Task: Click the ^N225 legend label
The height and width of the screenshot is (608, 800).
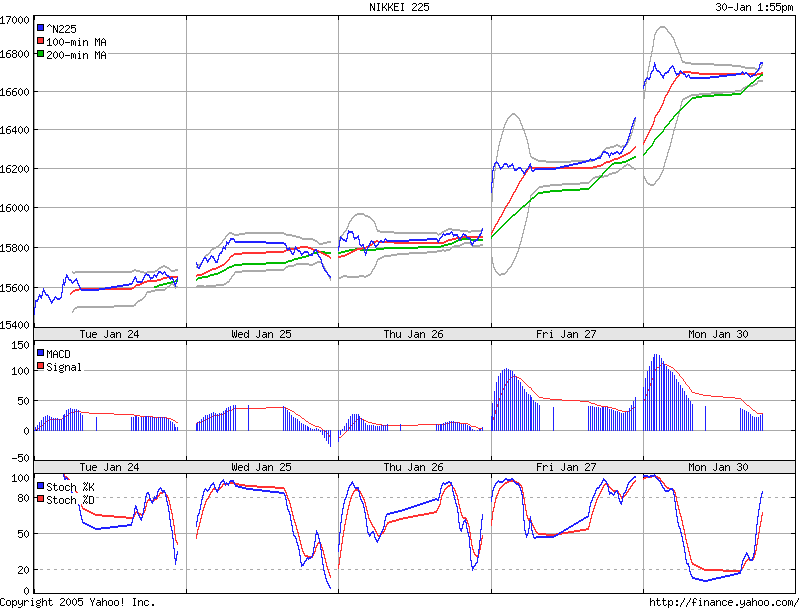Action: point(61,29)
